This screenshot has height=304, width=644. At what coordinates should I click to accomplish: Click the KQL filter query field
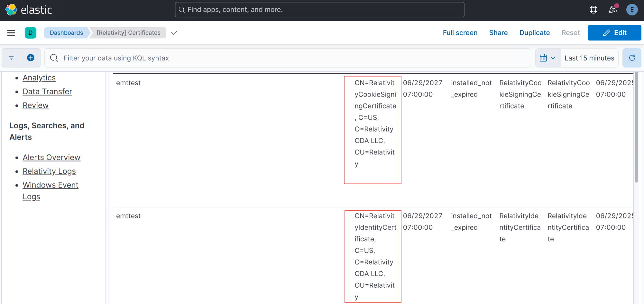pyautogui.click(x=290, y=58)
